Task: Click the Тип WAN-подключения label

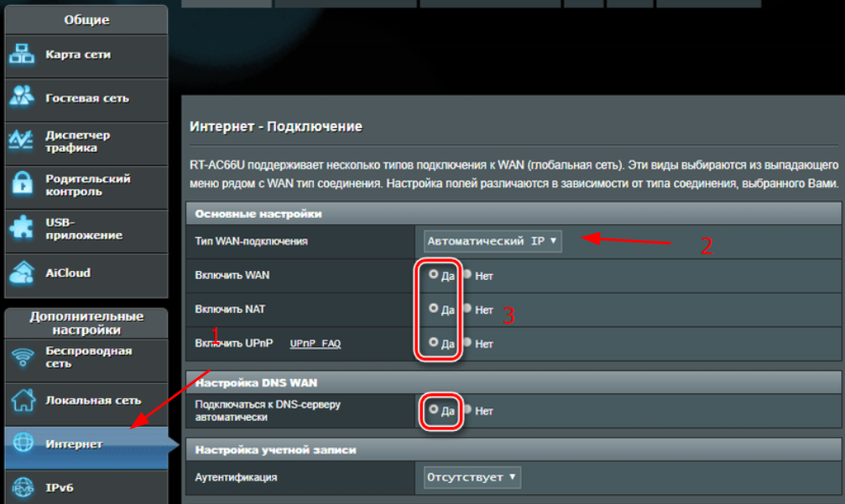Action: (251, 242)
